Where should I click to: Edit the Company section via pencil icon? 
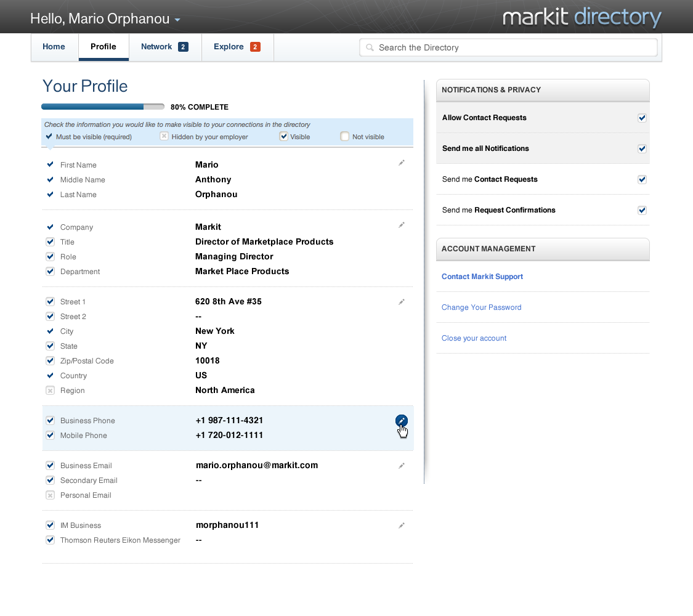[402, 225]
